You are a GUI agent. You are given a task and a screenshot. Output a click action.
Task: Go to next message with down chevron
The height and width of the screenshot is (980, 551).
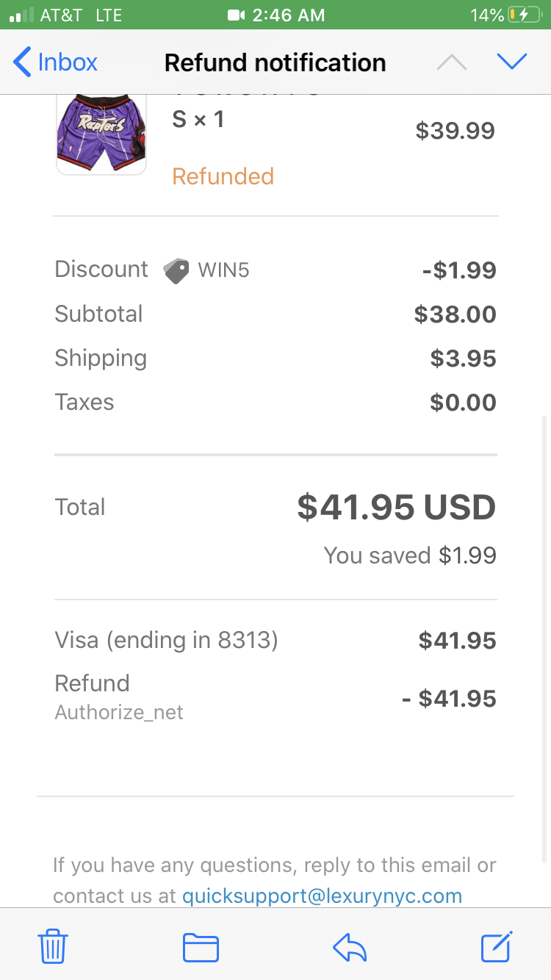pos(512,62)
